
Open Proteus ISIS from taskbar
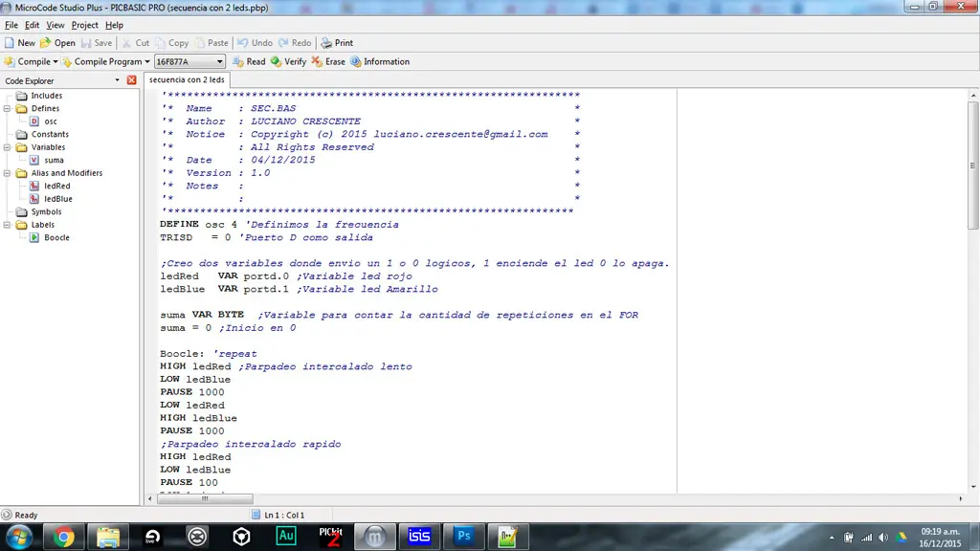click(419, 537)
